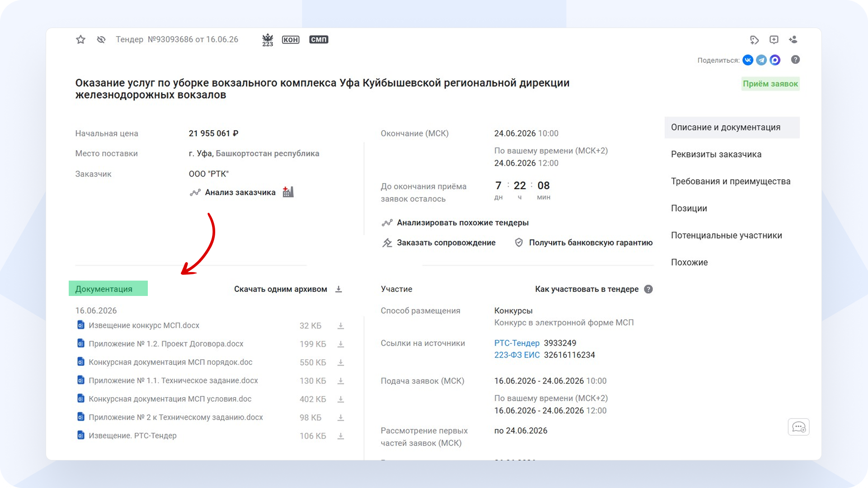868x488 pixels.
Task: Download Приложение № 1.2. Проект Договора.docx
Action: (341, 344)
